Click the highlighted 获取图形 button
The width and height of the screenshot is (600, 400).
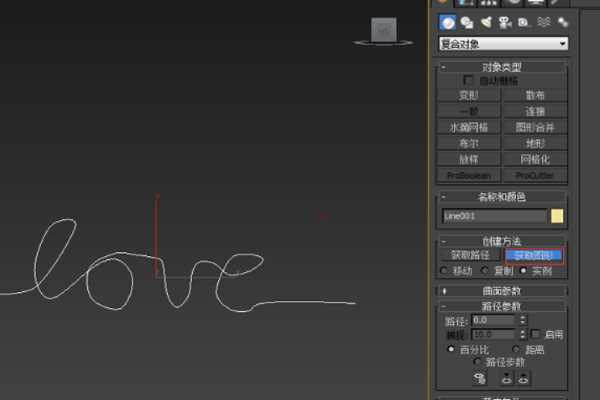(x=534, y=256)
